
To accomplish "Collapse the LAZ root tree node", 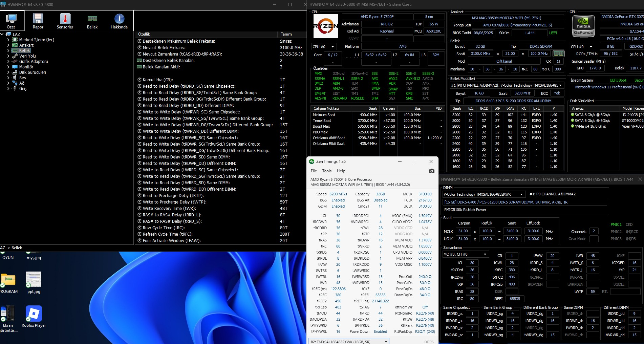I will 2,34.
